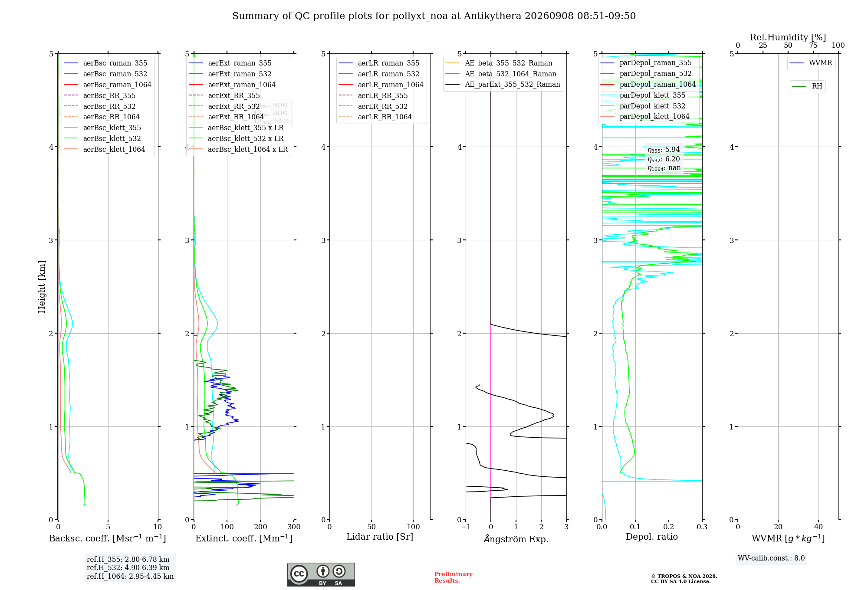Image resolution: width=868 pixels, height=590 pixels.
Task: Select aerLR_raman_1064 in the lidar ratio legend
Action: tap(381, 85)
